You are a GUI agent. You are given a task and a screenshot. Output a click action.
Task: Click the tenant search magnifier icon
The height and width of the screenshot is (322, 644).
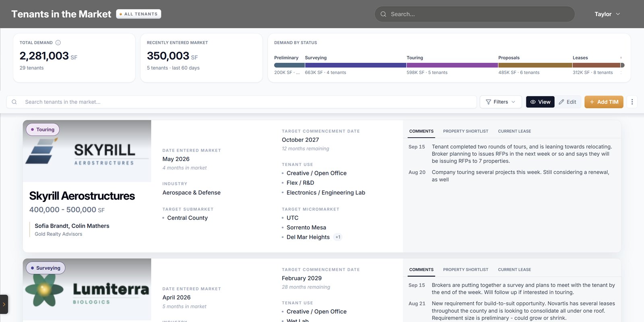coord(14,102)
